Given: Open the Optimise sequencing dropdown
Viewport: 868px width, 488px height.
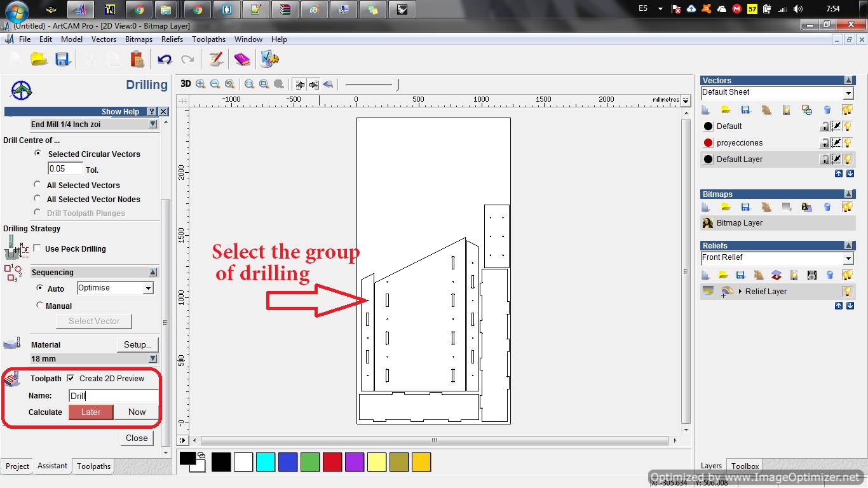Looking at the screenshot, I should [x=148, y=288].
